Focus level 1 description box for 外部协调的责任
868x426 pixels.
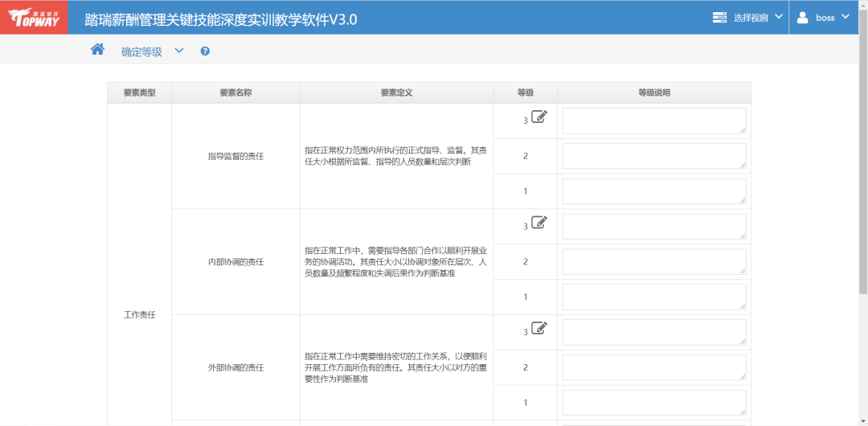pos(653,403)
